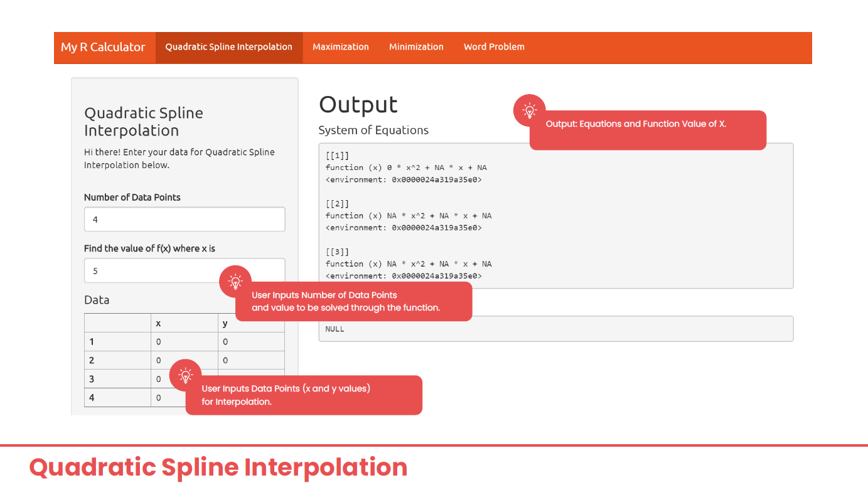Click the NULL result output box
The width and height of the screenshot is (868, 490).
pyautogui.click(x=556, y=329)
